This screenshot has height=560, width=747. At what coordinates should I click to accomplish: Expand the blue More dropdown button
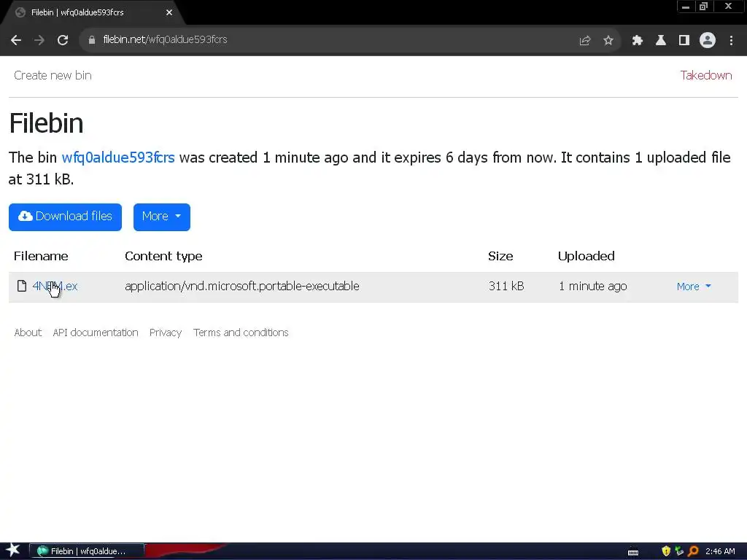click(162, 217)
